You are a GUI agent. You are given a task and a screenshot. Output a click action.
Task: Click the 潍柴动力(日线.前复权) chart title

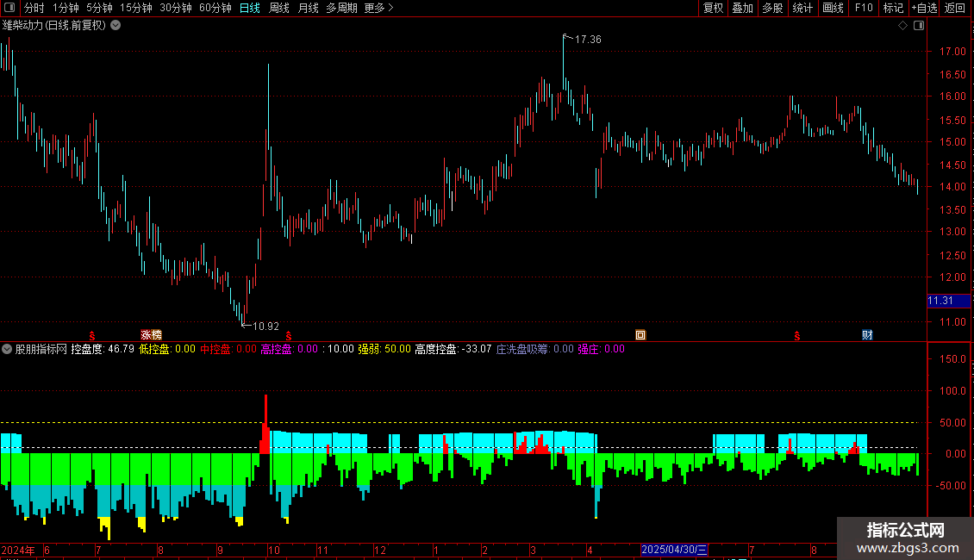click(54, 25)
